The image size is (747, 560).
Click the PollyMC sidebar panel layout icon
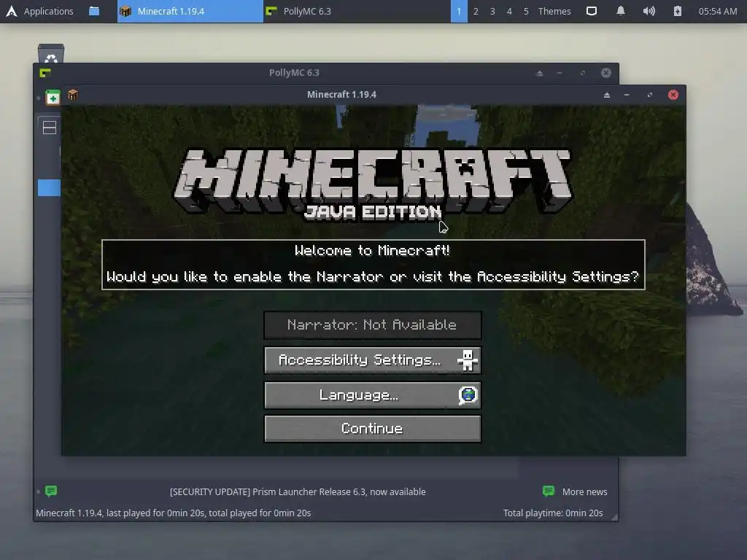(x=50, y=128)
